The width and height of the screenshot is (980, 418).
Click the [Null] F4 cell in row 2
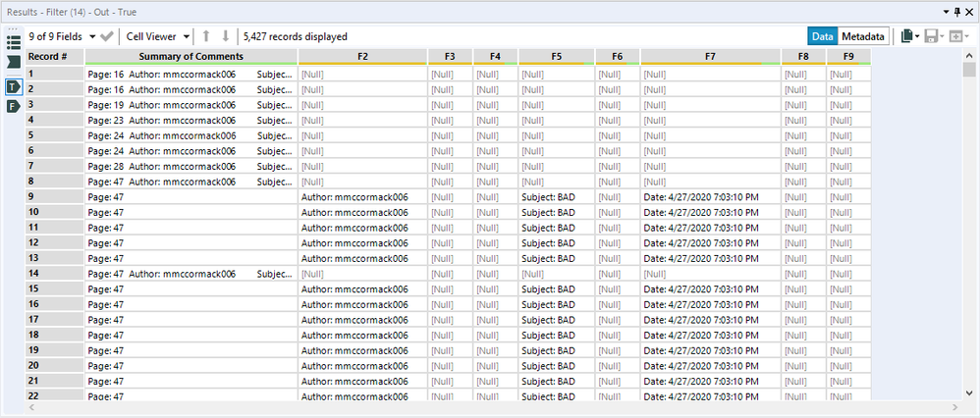[495, 89]
